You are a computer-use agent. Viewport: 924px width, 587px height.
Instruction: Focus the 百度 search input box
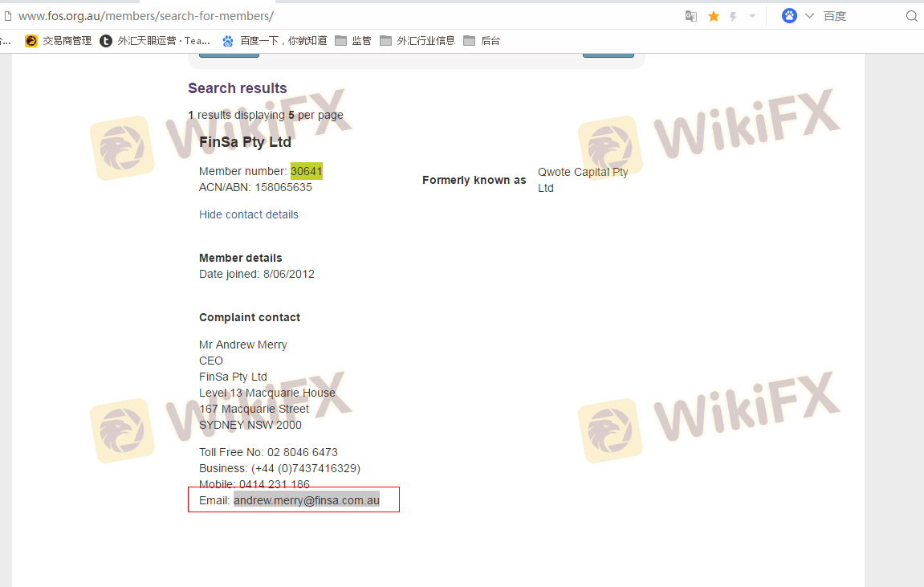(859, 16)
